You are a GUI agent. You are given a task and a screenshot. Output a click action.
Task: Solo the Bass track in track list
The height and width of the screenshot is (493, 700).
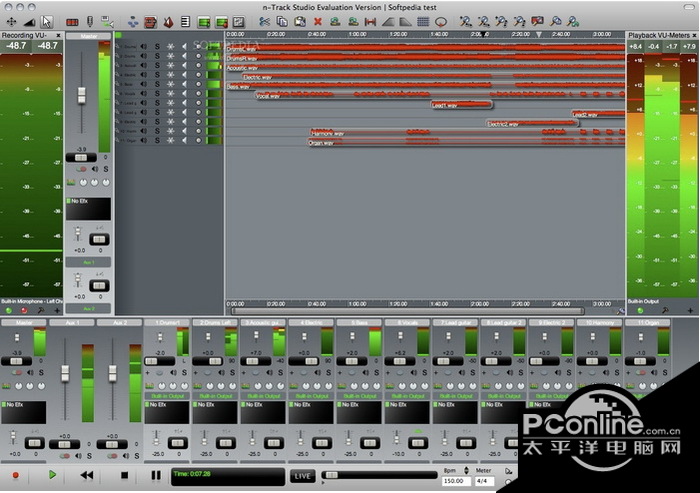click(x=157, y=84)
